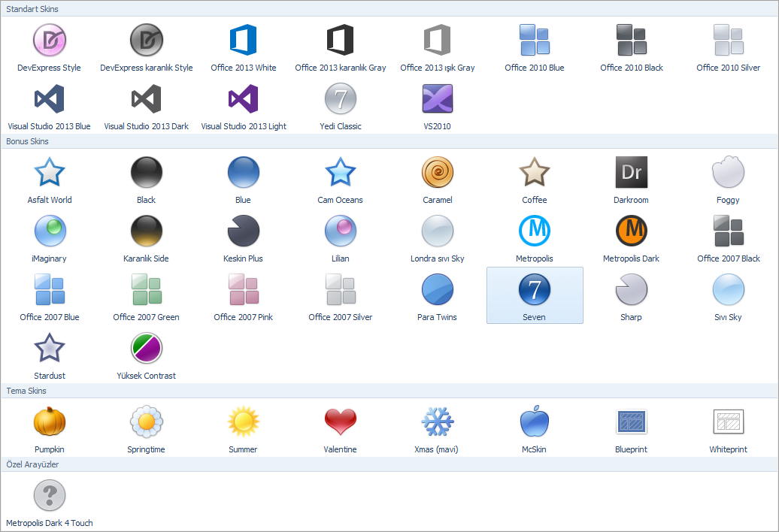Pick the Yüksek Contrast skin
The height and width of the screenshot is (532, 779).
[x=147, y=355]
